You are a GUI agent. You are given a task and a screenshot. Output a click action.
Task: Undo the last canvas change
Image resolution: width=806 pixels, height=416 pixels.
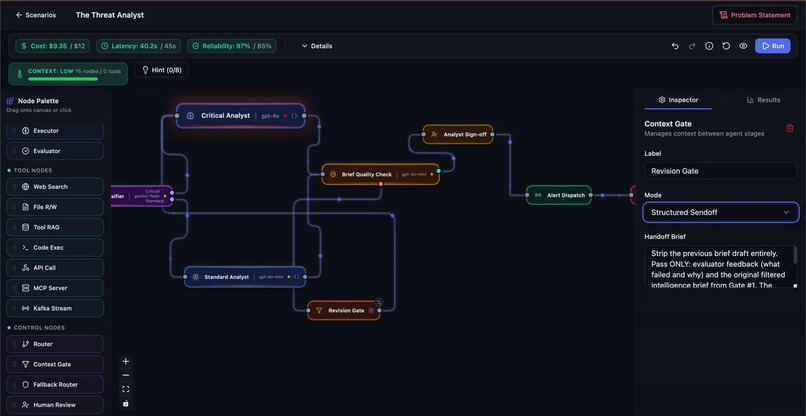click(675, 46)
